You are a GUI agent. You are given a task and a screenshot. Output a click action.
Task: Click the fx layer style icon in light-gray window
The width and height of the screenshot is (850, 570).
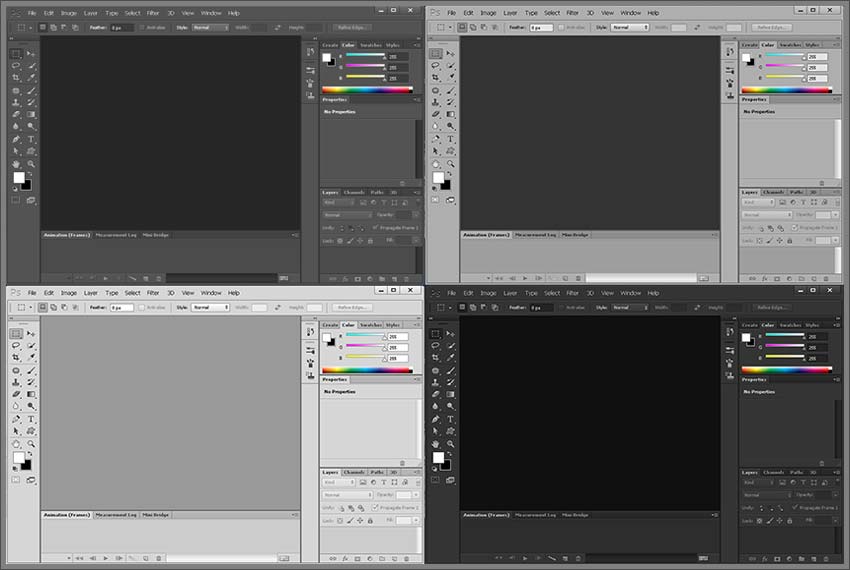345,558
